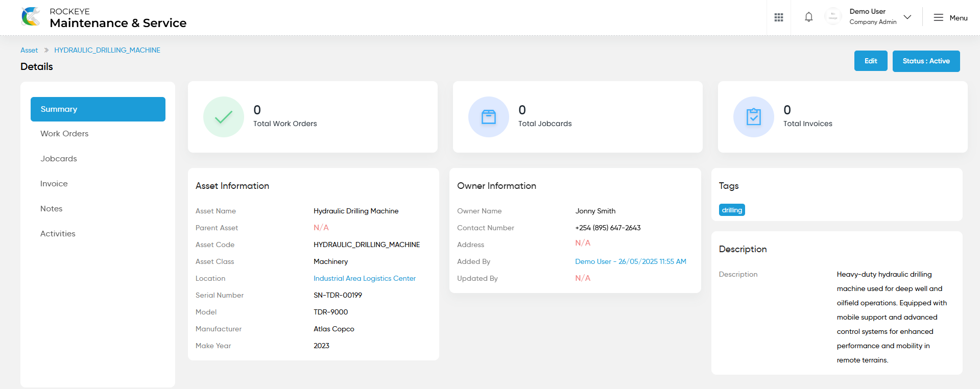This screenshot has width=980, height=389.
Task: Open the Status: Active dropdown button
Action: click(926, 61)
